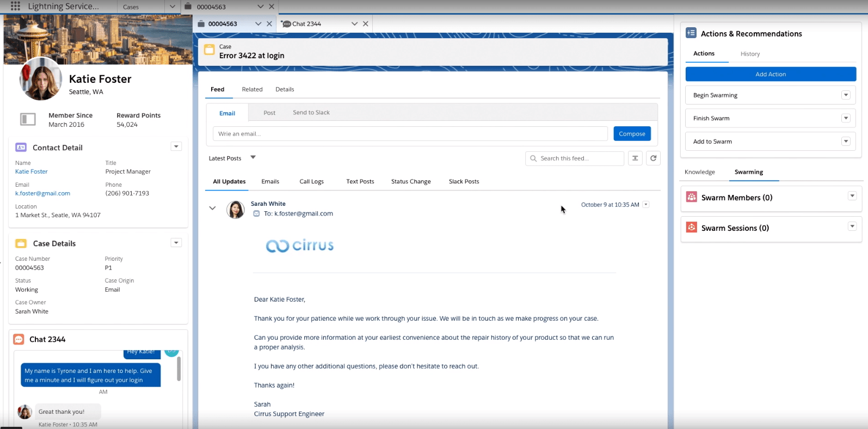
Task: Open the History tab in Actions panel
Action: (x=750, y=54)
